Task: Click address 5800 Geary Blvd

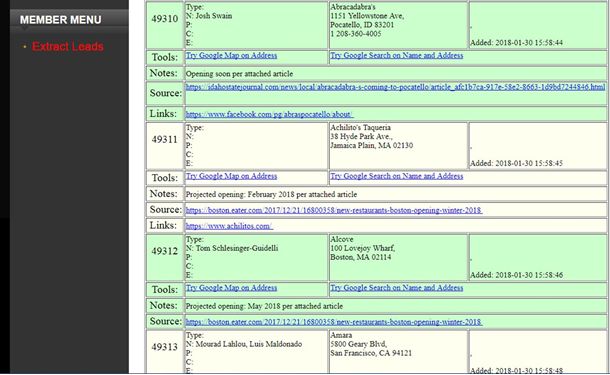Action: click(x=358, y=344)
